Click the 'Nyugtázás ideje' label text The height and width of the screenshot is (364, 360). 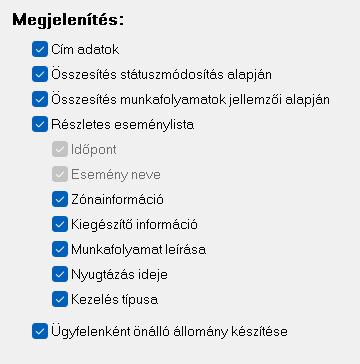tap(119, 275)
